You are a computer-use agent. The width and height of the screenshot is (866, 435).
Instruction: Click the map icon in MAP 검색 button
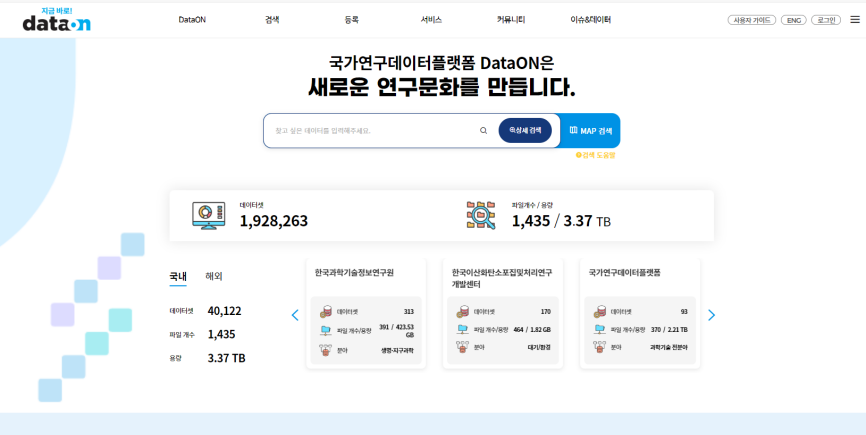pos(573,130)
